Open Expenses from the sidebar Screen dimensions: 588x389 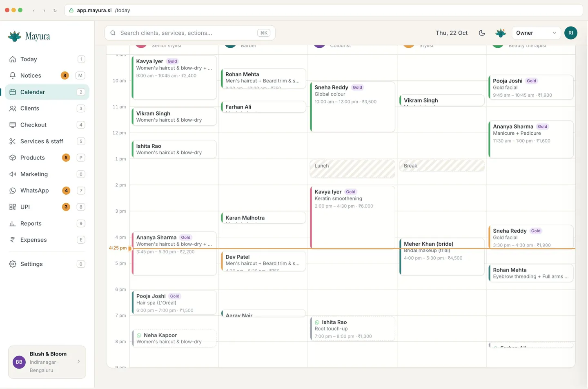tap(47, 240)
